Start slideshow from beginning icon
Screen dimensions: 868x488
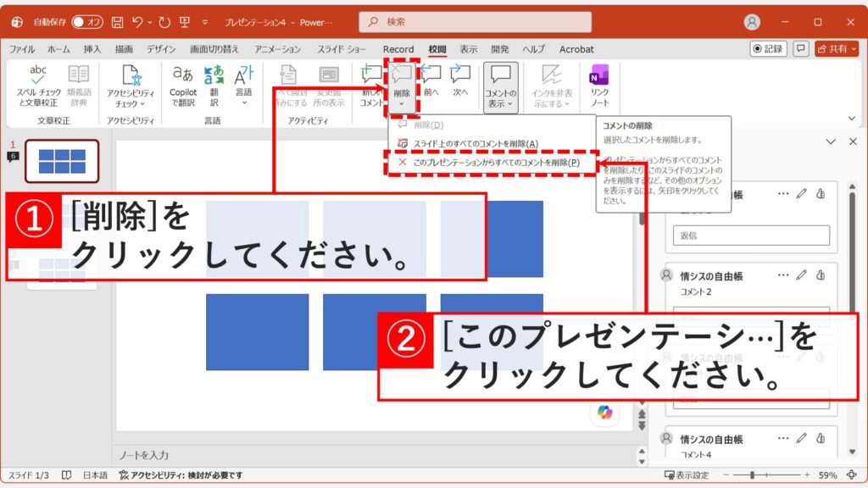(x=185, y=22)
